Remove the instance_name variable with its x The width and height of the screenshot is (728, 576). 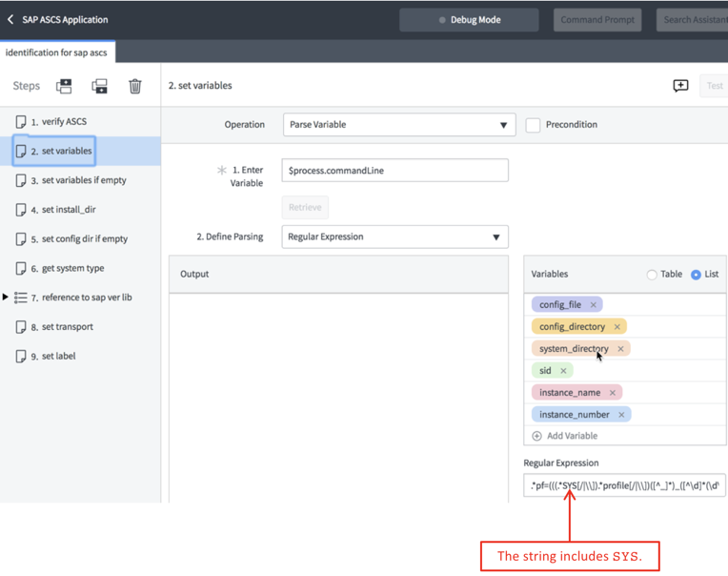click(x=613, y=393)
